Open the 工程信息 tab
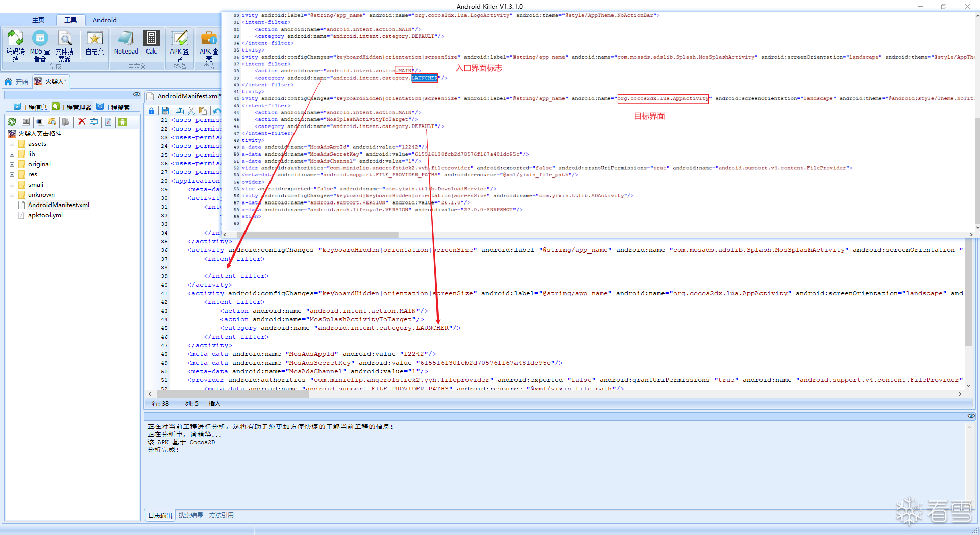Screen dimensions: 980x535 31,107
